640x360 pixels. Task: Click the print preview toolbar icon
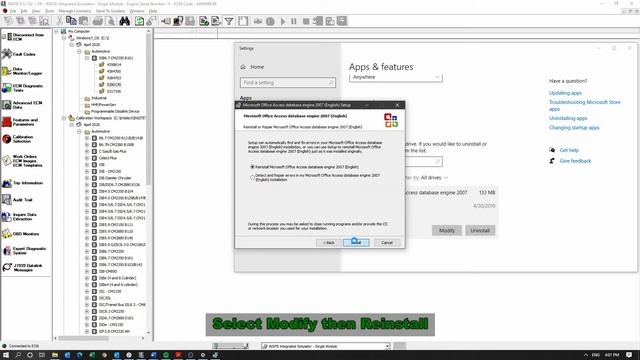click(x=110, y=21)
